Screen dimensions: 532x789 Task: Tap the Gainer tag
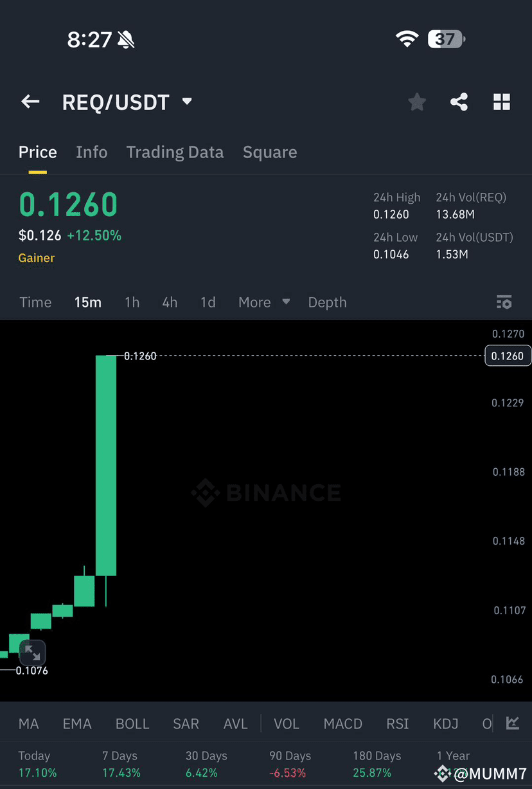37,258
